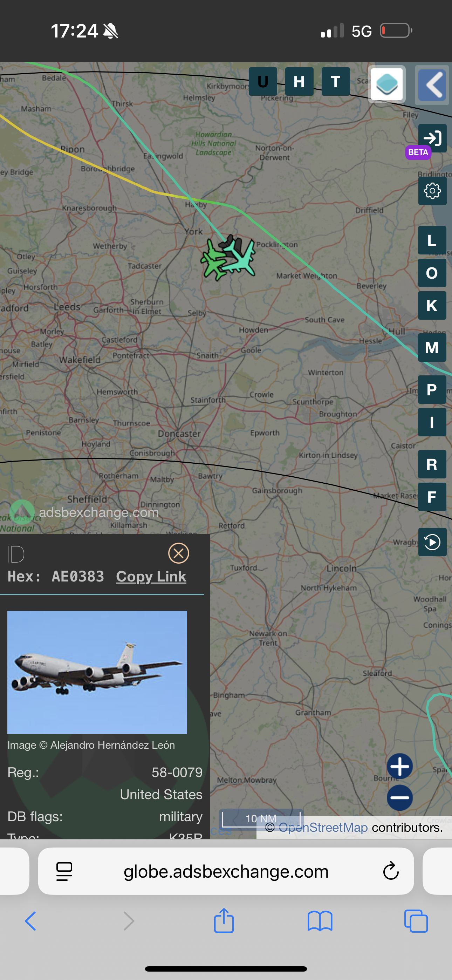Close the aircraft info panel
Image resolution: width=452 pixels, height=980 pixels.
(178, 553)
